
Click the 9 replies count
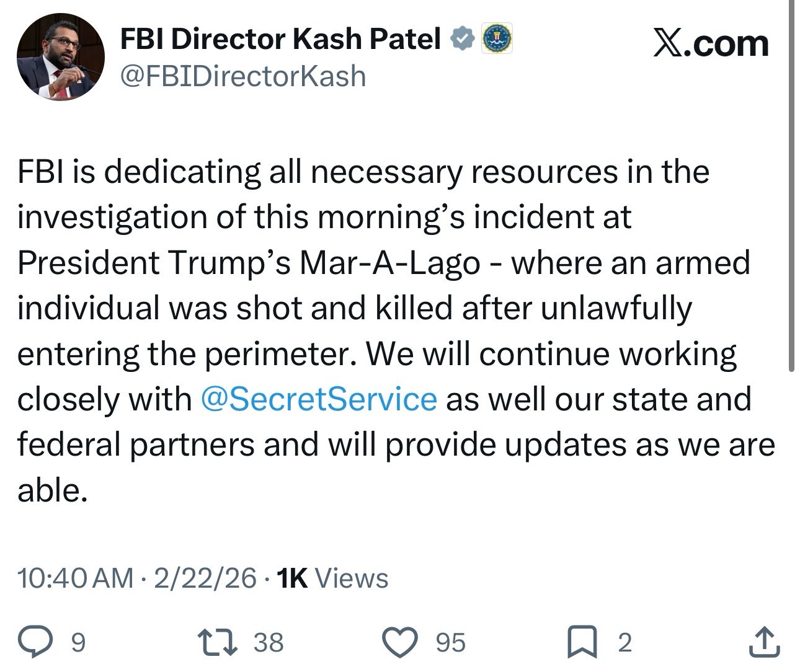78,643
